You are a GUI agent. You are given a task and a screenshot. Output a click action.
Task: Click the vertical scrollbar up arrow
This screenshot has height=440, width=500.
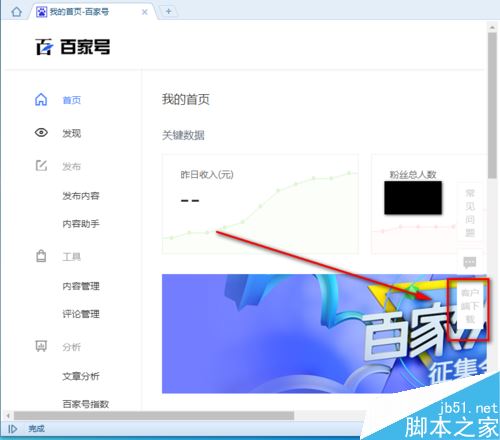point(492,27)
